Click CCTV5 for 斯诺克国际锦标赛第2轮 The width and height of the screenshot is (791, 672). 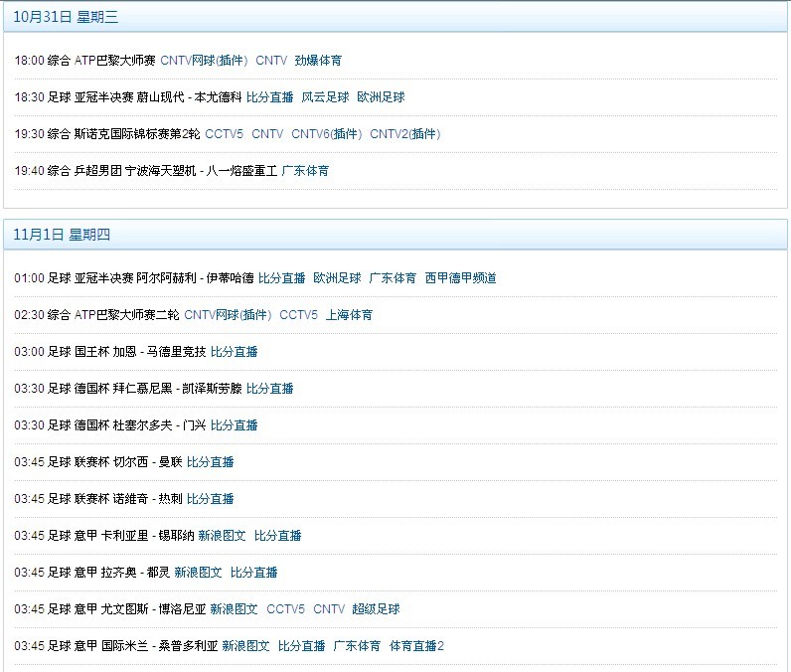[225, 134]
